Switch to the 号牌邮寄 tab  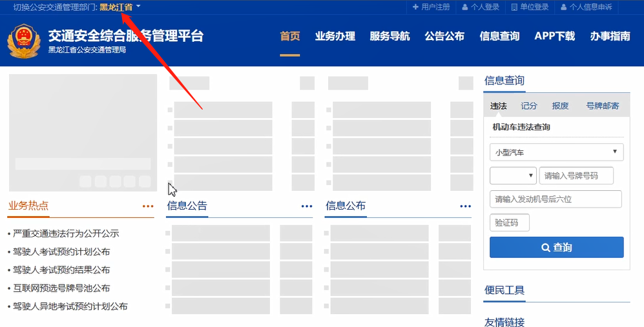click(602, 106)
